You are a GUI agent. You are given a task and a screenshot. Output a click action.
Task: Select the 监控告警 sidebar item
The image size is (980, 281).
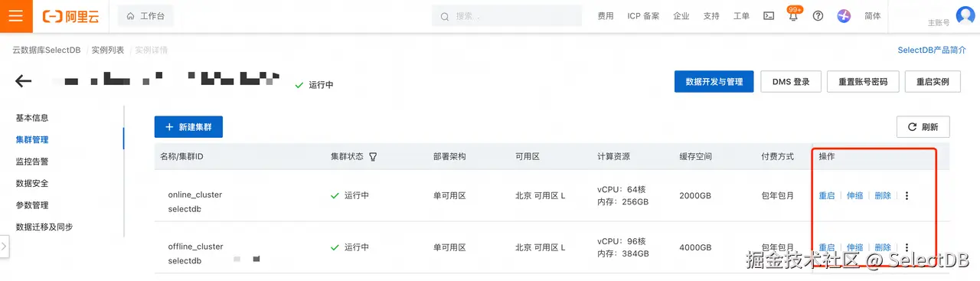(32, 162)
